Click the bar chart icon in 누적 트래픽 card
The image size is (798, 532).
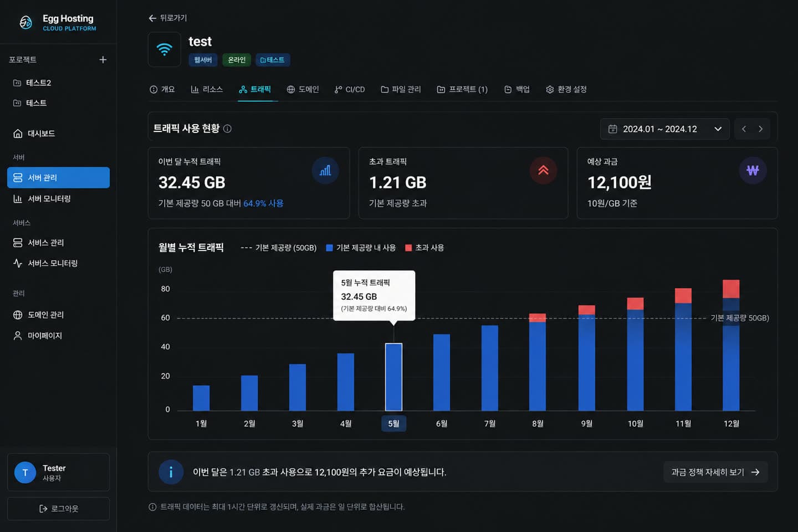tap(325, 170)
